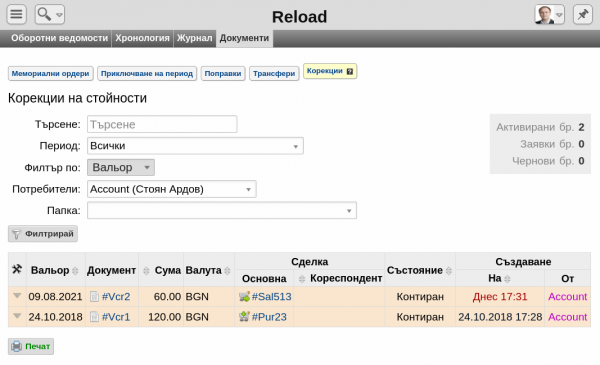The height and width of the screenshot is (365, 600).
Task: Focus the Търсене search field
Action: point(162,124)
